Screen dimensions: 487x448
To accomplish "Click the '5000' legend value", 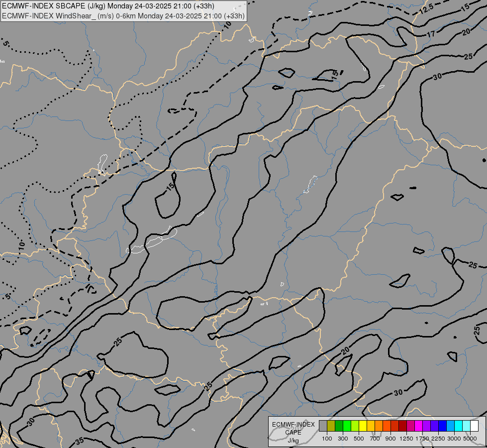I will 470,439.
